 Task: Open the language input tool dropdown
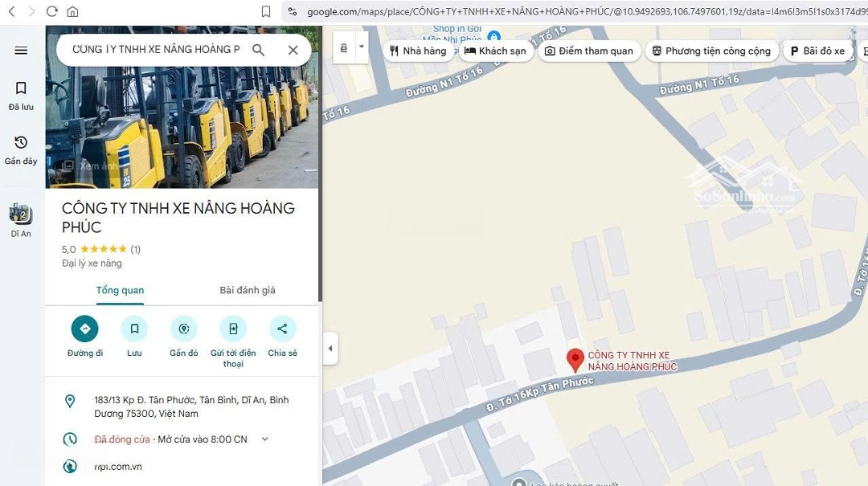click(362, 47)
